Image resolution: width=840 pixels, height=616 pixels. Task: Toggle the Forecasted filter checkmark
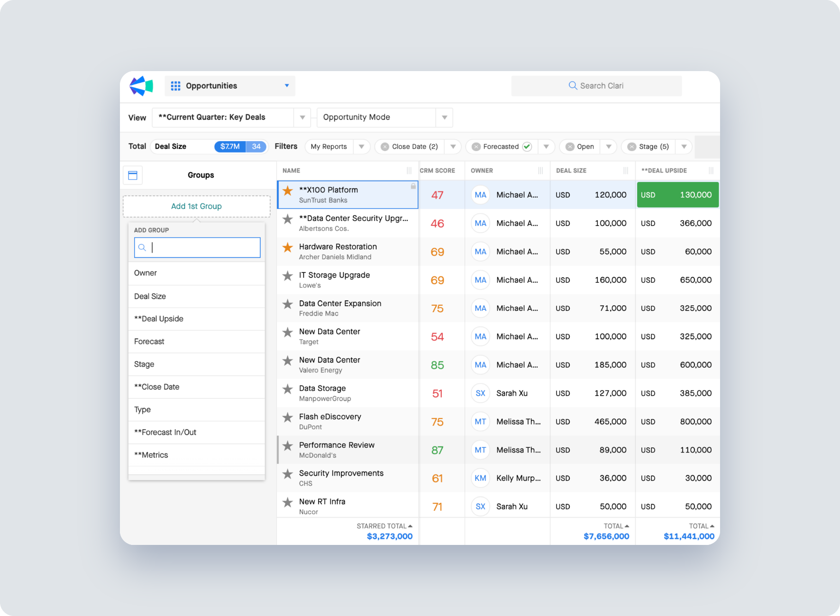coord(527,146)
